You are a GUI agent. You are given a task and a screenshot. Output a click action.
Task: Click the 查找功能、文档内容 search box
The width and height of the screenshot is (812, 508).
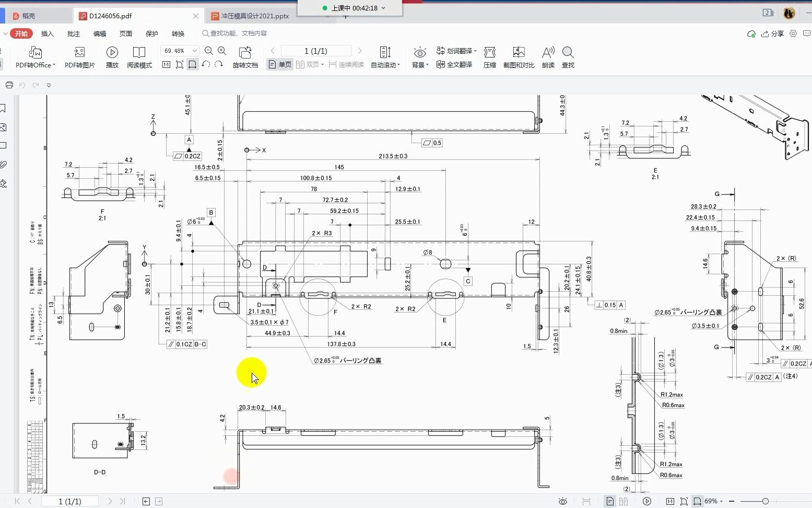pos(234,33)
